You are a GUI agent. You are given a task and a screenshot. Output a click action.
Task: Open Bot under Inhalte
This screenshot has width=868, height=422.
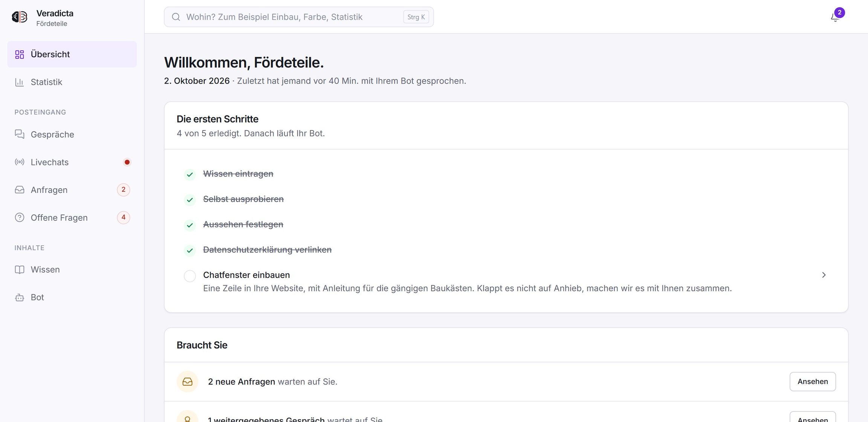(72, 298)
